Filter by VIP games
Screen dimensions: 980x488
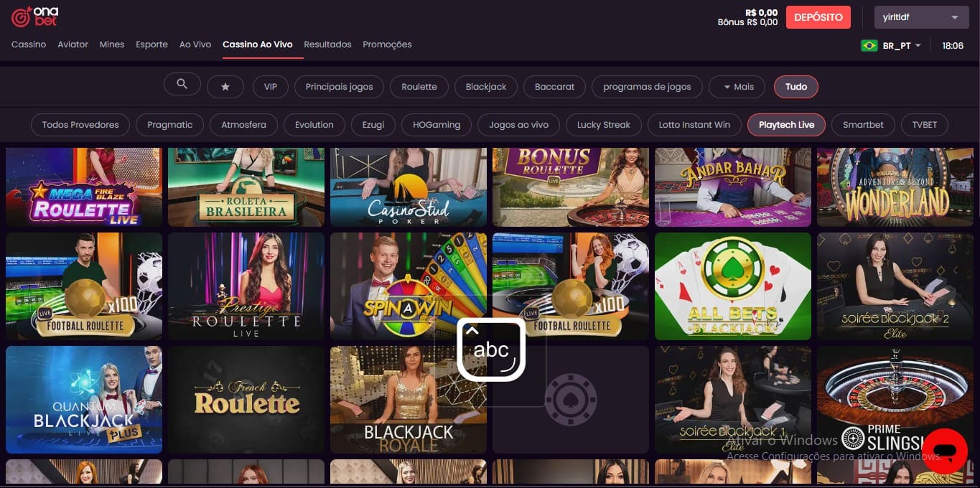click(x=271, y=87)
